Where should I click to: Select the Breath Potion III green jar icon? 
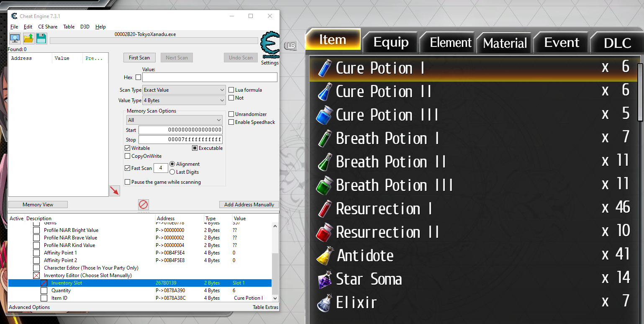(x=324, y=185)
